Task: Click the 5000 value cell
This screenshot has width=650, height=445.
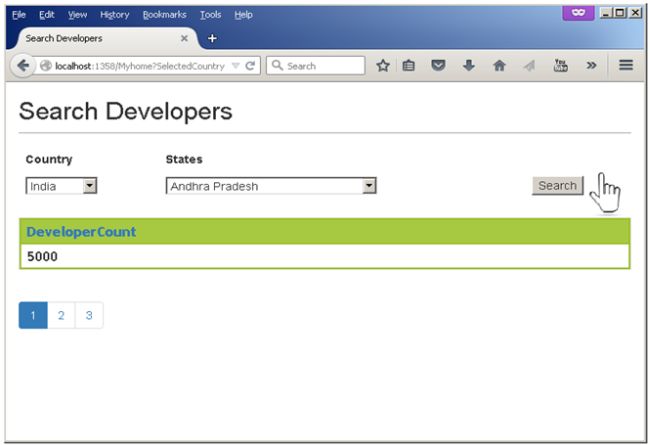Action: (325, 256)
